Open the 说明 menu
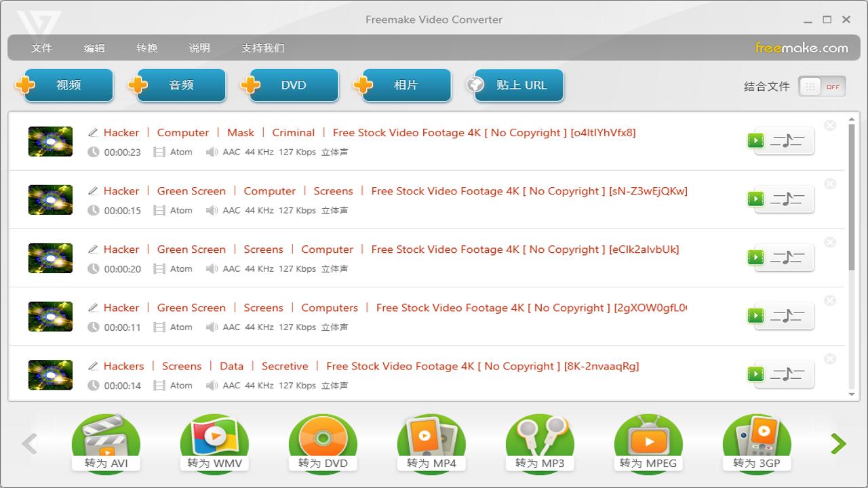This screenshot has width=868, height=488. click(199, 48)
